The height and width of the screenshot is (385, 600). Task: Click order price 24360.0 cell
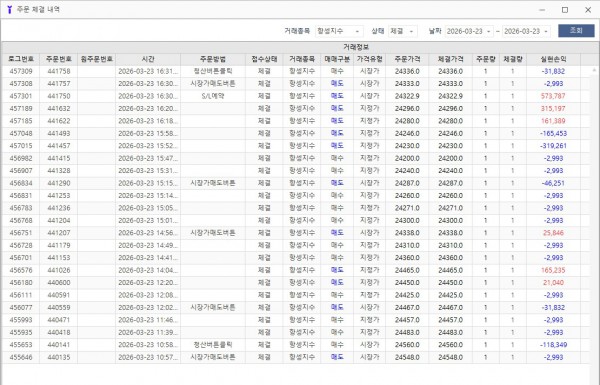pyautogui.click(x=407, y=258)
